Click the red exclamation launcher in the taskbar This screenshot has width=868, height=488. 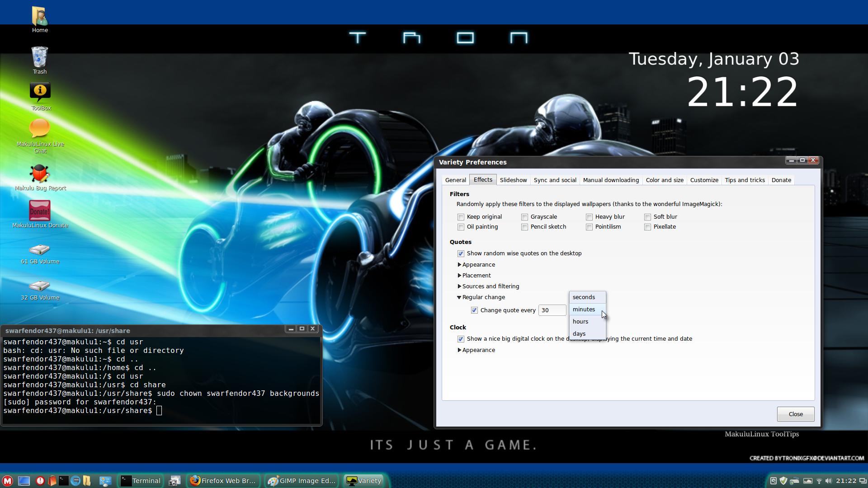pos(40,481)
